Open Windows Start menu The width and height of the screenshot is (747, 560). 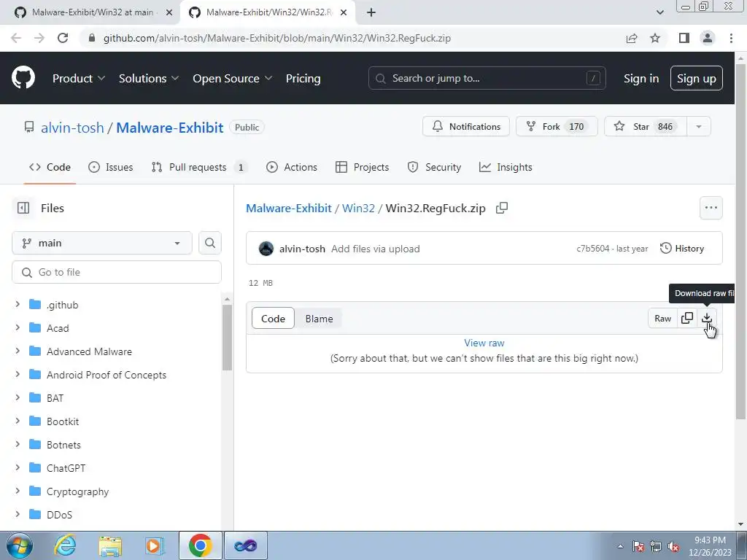coord(20,545)
